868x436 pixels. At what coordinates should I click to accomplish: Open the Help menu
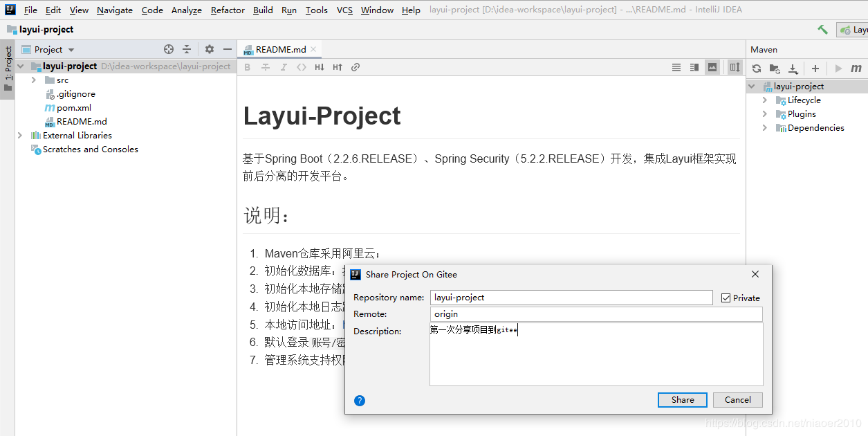[411, 10]
